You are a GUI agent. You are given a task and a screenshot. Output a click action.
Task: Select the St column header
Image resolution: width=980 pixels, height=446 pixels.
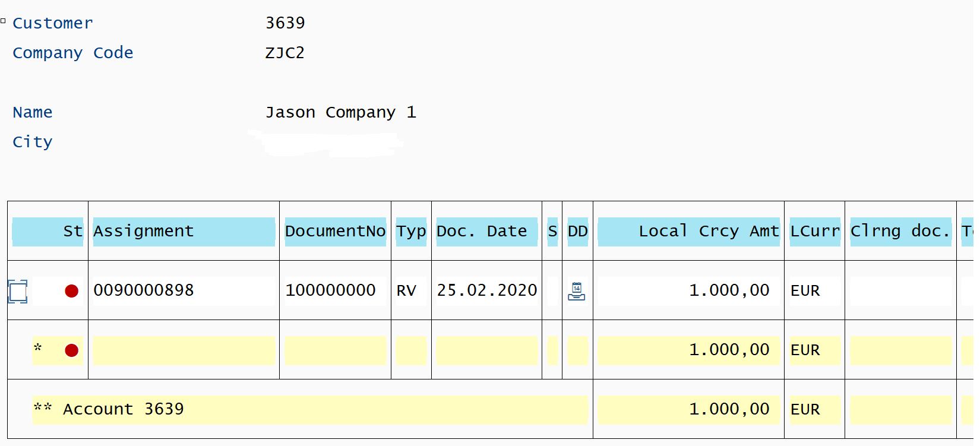click(48, 232)
